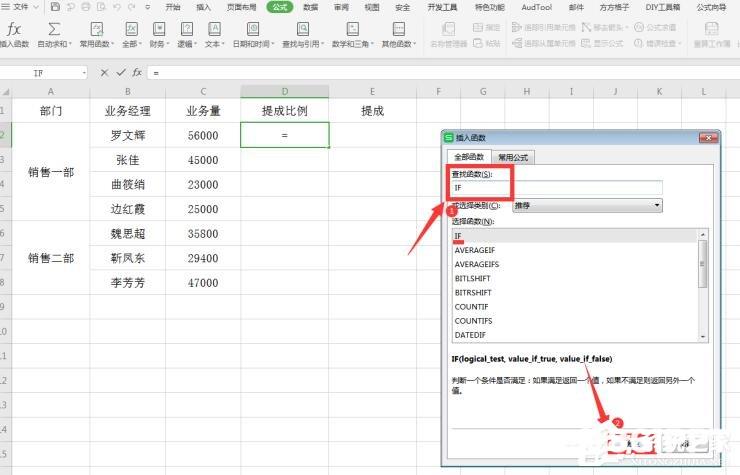Select DATEDIF in the function list
Screen dimensions: 740x475
tap(574, 335)
